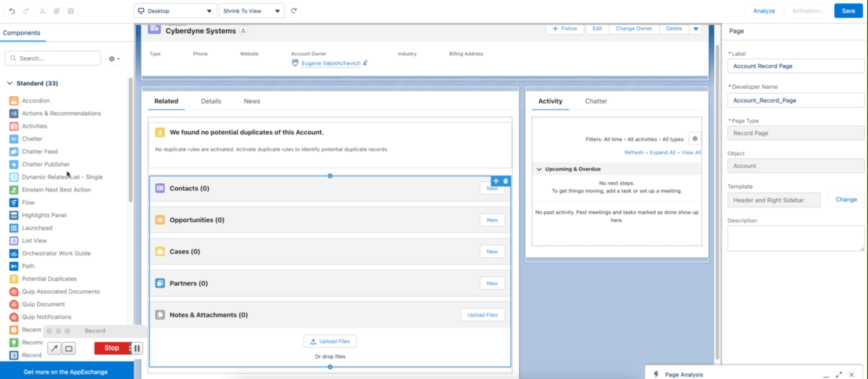Refresh the canvas preview

click(294, 11)
